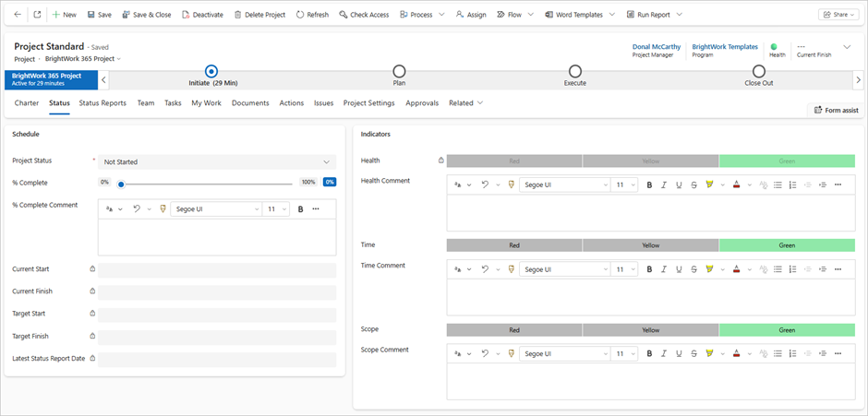Click the back arrow icon in toolbar
868x416 pixels.
coord(18,15)
